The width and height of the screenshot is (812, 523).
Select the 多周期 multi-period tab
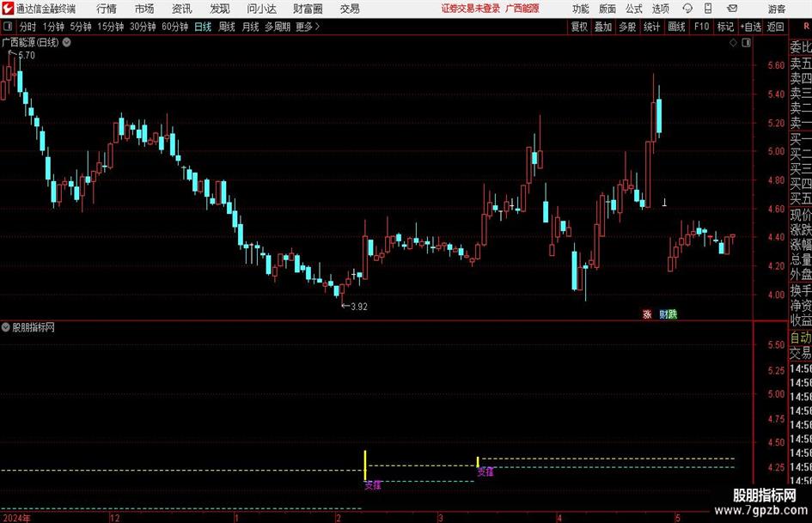tap(278, 27)
